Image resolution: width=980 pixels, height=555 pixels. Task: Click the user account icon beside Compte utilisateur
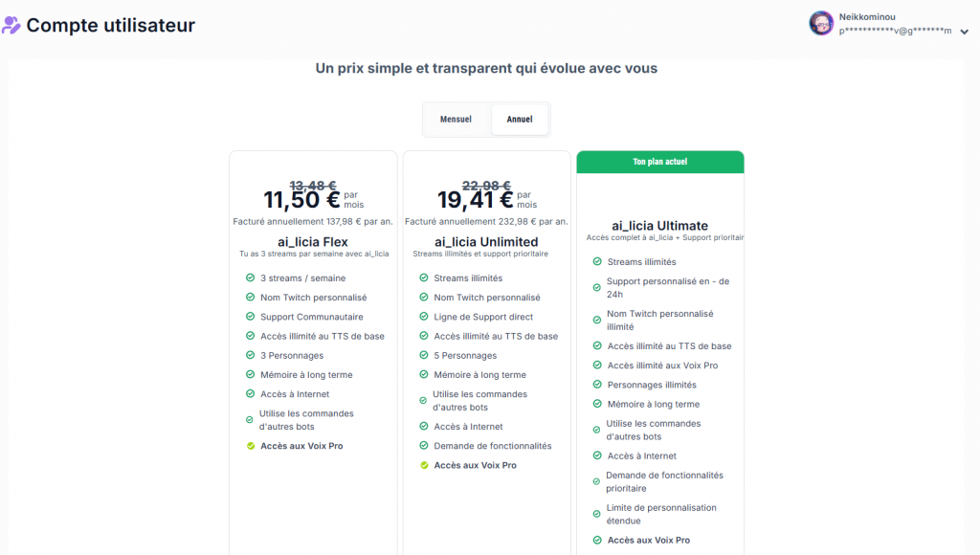point(11,26)
